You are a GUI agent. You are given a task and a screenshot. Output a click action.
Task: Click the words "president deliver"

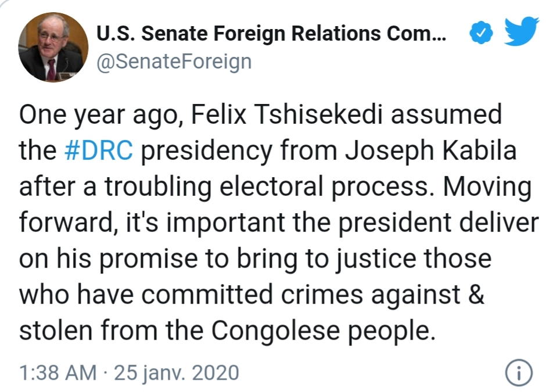[x=438, y=223]
